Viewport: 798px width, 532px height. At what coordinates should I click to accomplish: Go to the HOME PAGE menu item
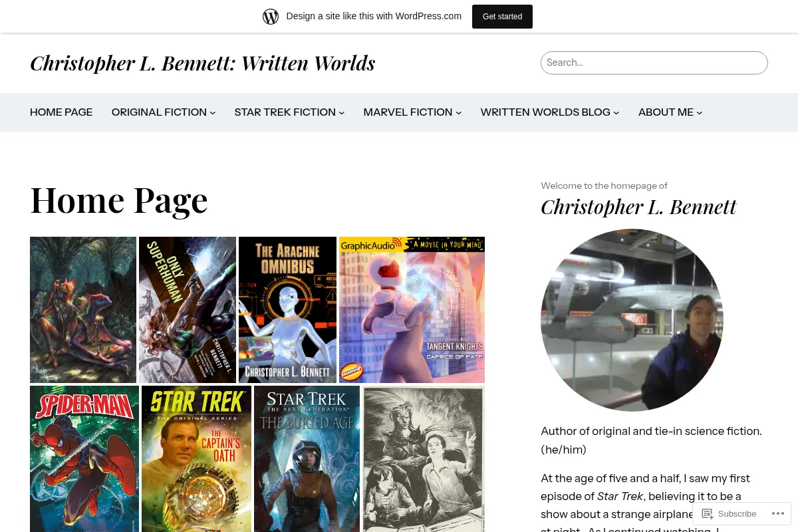[x=61, y=112]
